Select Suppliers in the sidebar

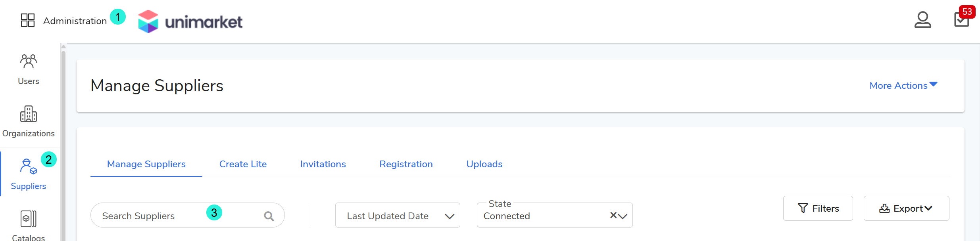pyautogui.click(x=29, y=174)
